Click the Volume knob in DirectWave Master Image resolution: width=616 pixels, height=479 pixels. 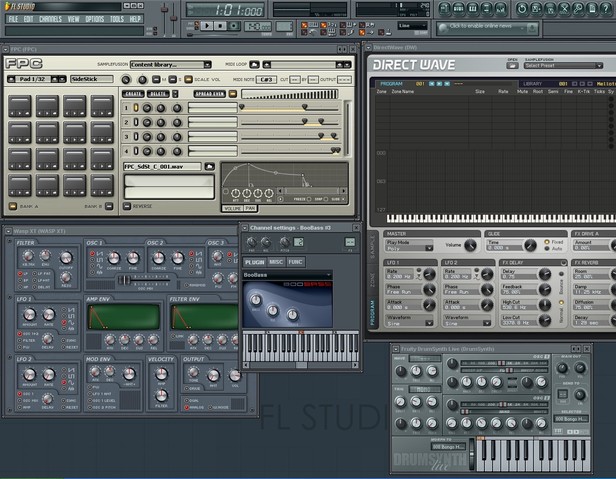tap(470, 244)
